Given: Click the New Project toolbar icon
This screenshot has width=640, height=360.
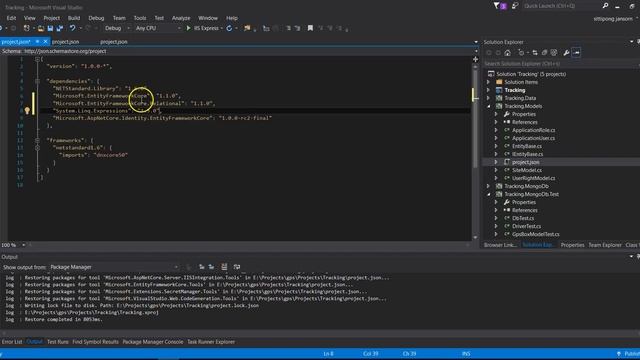Looking at the screenshot, I should point(27,28).
